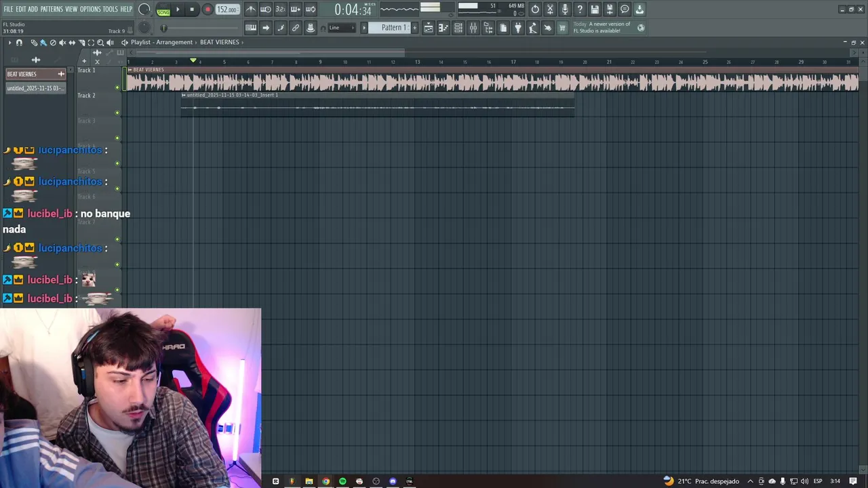
Task: Toggle the 3-2-1 countdown before recording
Action: (281, 9)
